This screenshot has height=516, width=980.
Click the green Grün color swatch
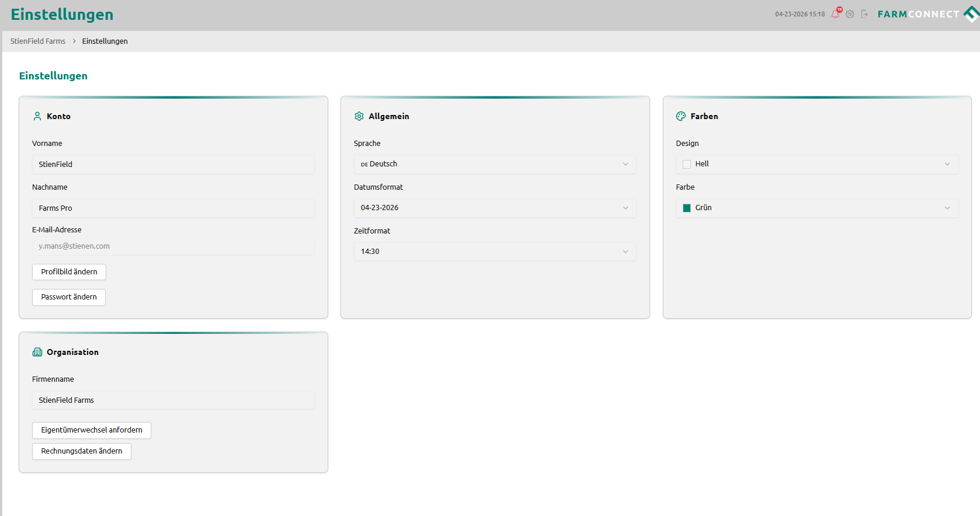tap(687, 208)
